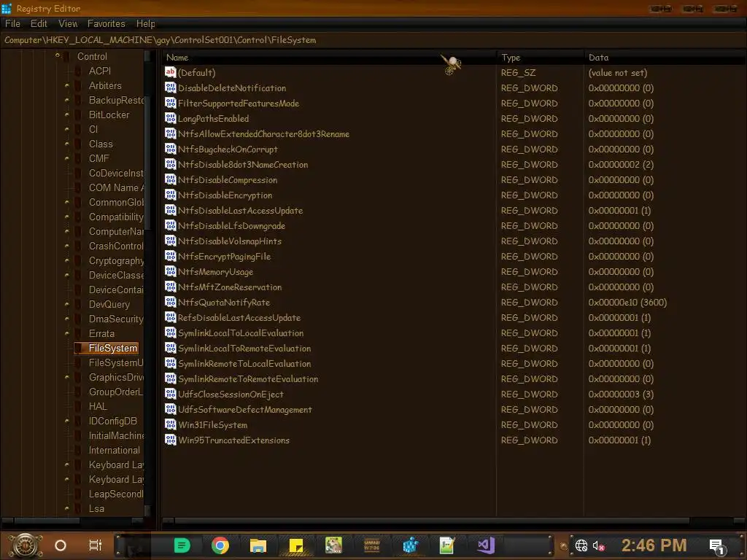Click the registry path address bar
747x560 pixels.
coord(373,40)
